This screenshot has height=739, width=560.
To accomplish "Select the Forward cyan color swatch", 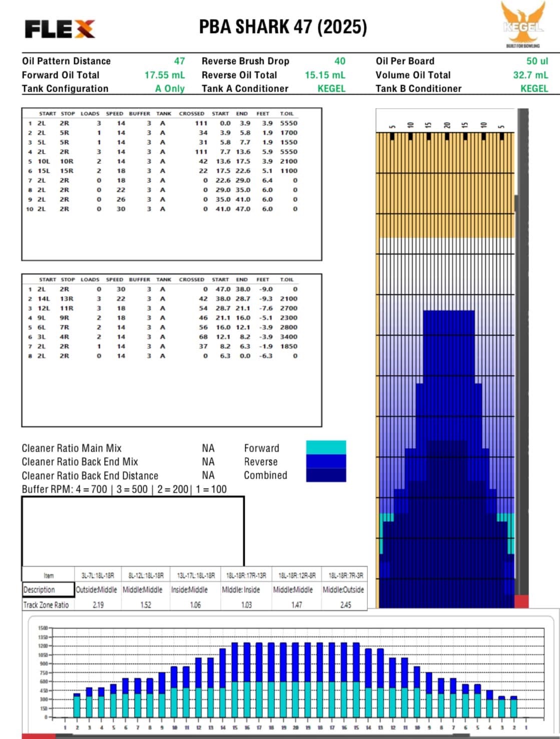I will [x=326, y=448].
